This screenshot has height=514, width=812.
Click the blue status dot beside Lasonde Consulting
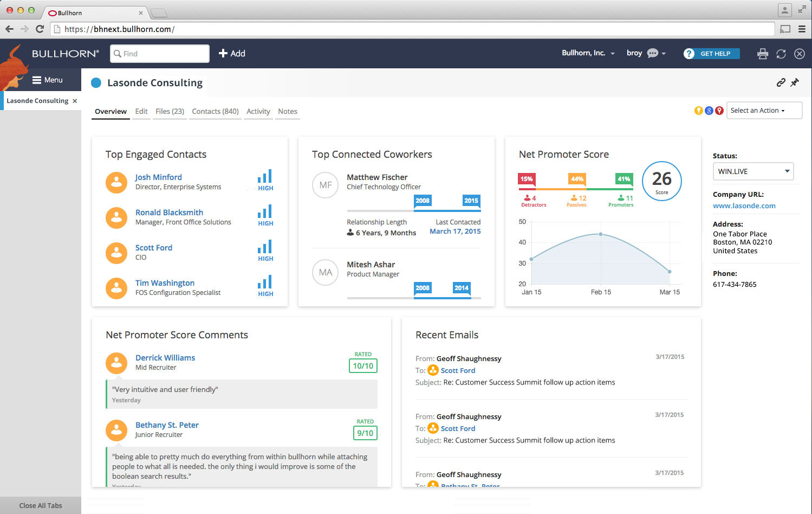(x=96, y=82)
